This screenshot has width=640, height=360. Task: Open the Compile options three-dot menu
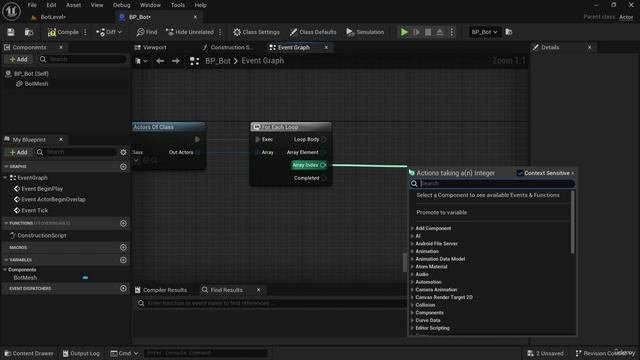pyautogui.click(x=85, y=32)
